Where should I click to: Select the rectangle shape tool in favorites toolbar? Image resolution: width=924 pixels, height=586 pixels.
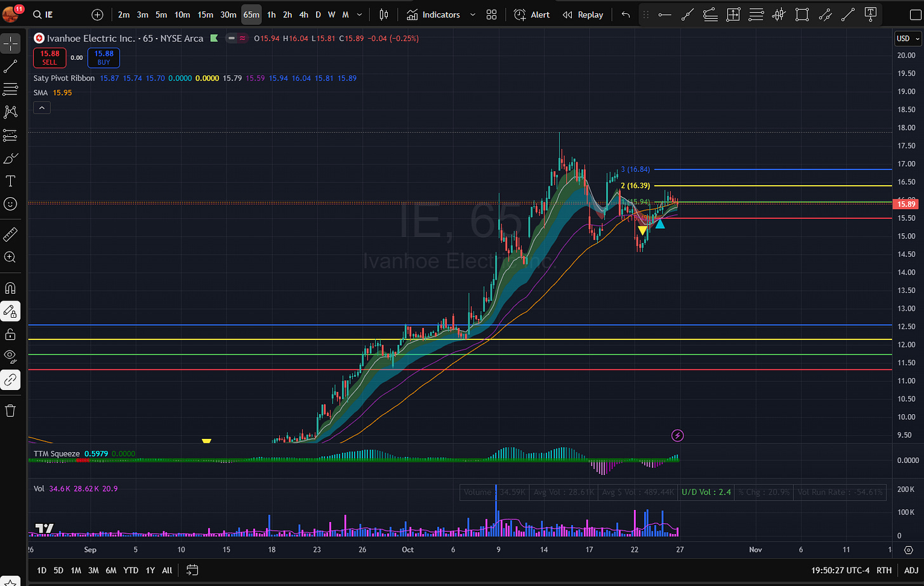[802, 15]
